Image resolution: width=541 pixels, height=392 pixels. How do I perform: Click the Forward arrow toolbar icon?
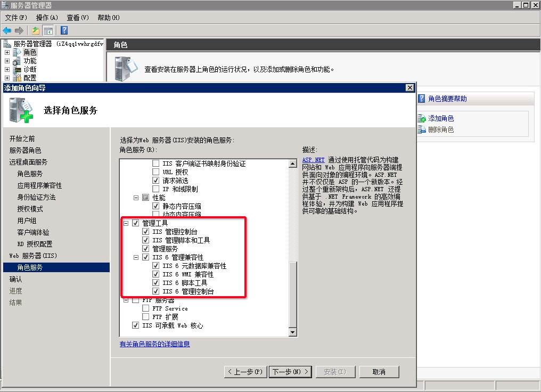tap(19, 31)
